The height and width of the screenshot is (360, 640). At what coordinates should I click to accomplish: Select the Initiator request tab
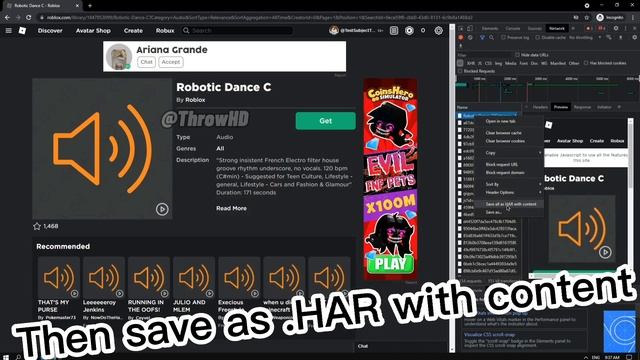(604, 107)
